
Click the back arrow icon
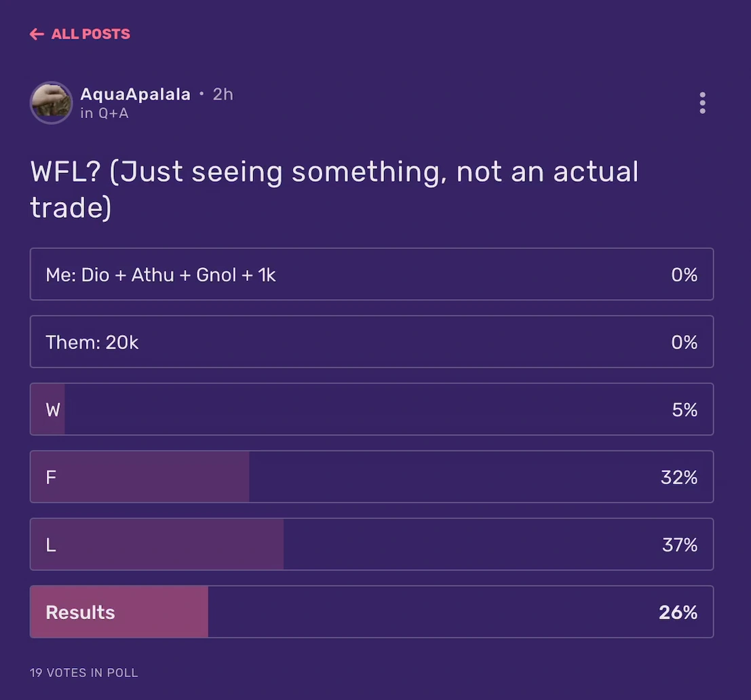click(x=37, y=34)
